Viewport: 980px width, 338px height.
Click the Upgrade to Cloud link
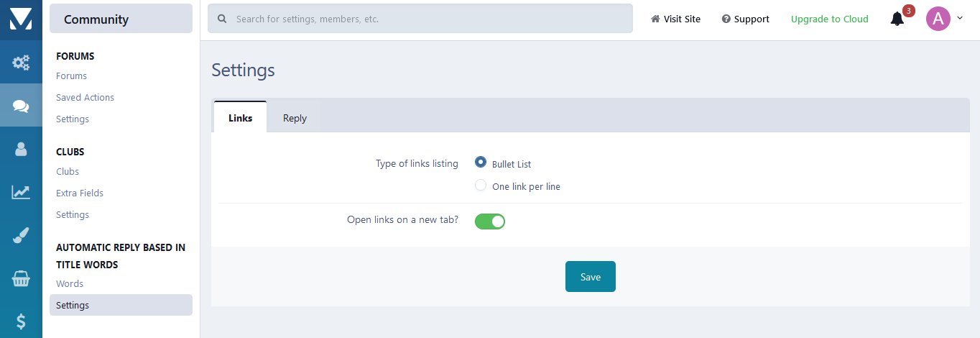tap(829, 19)
